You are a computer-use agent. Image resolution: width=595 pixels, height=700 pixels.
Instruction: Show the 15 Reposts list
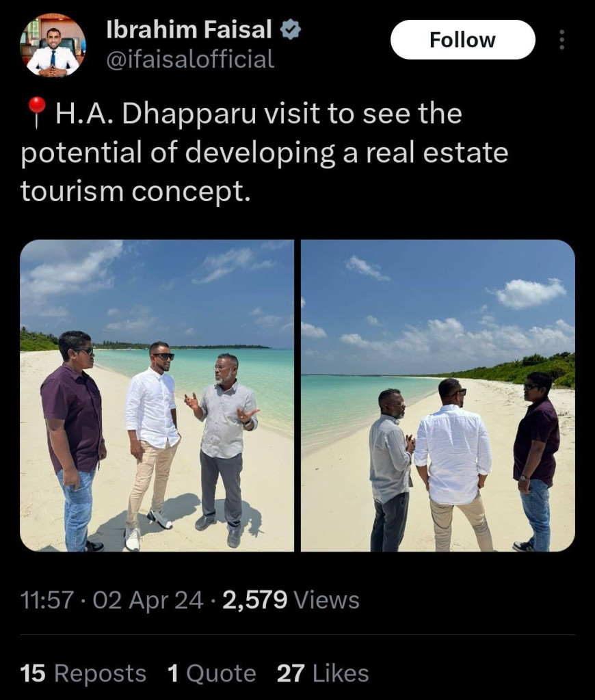83,673
